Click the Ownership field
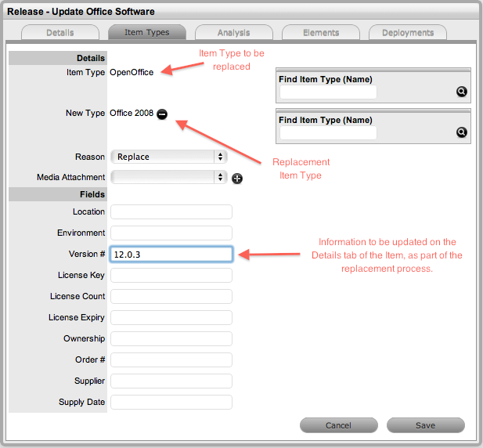 tap(171, 338)
